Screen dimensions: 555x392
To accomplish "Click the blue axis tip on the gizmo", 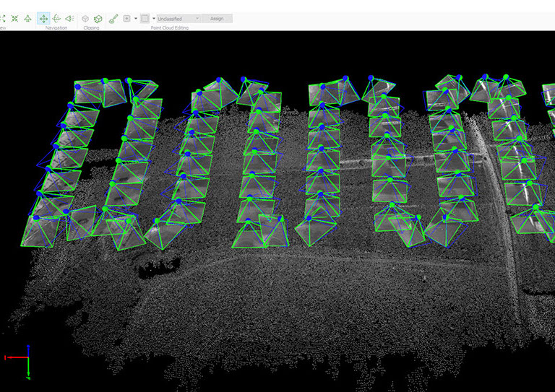I will click(x=27, y=347).
